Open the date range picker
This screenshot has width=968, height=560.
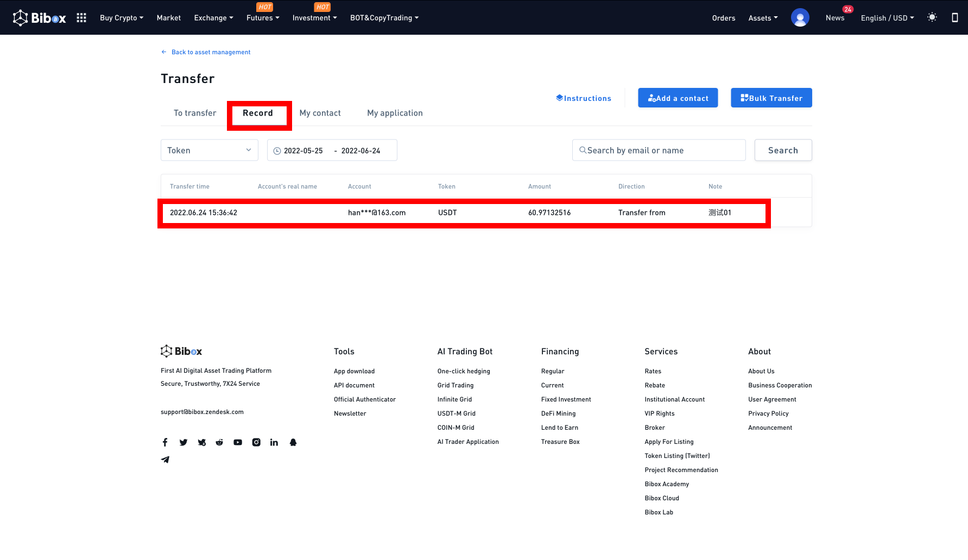point(332,150)
